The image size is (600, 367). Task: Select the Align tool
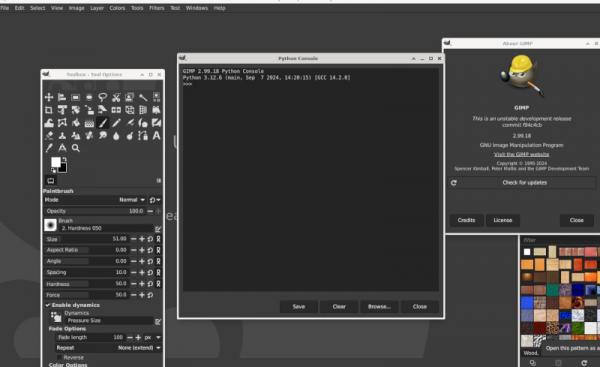pos(62,97)
